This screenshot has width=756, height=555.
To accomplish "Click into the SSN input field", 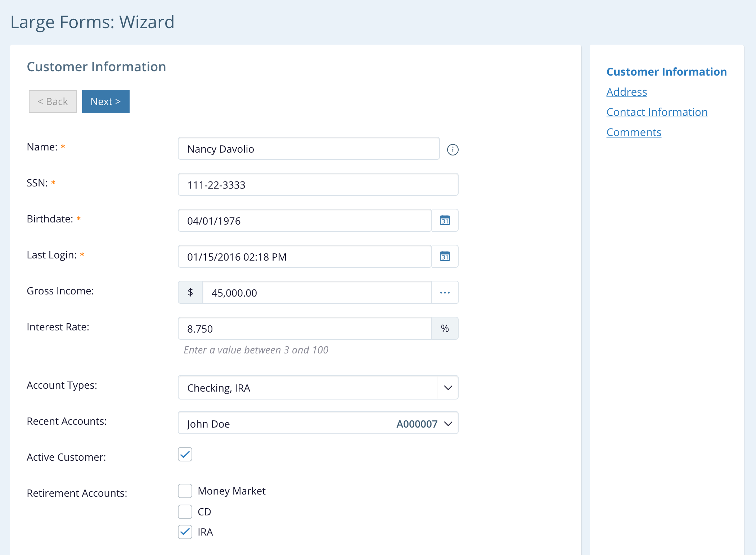I will pos(318,185).
